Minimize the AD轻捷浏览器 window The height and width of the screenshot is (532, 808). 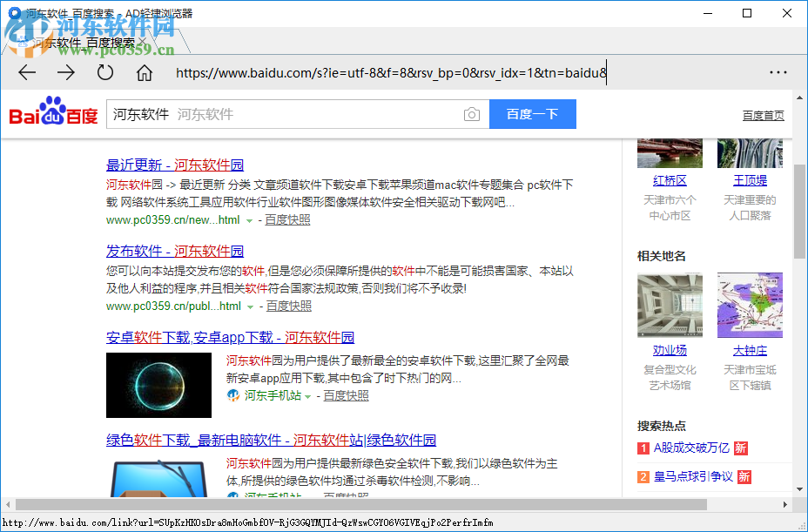click(x=708, y=13)
